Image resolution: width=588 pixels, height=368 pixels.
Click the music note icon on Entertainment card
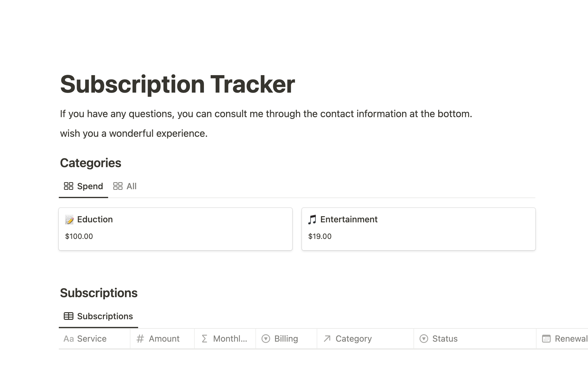click(x=312, y=220)
